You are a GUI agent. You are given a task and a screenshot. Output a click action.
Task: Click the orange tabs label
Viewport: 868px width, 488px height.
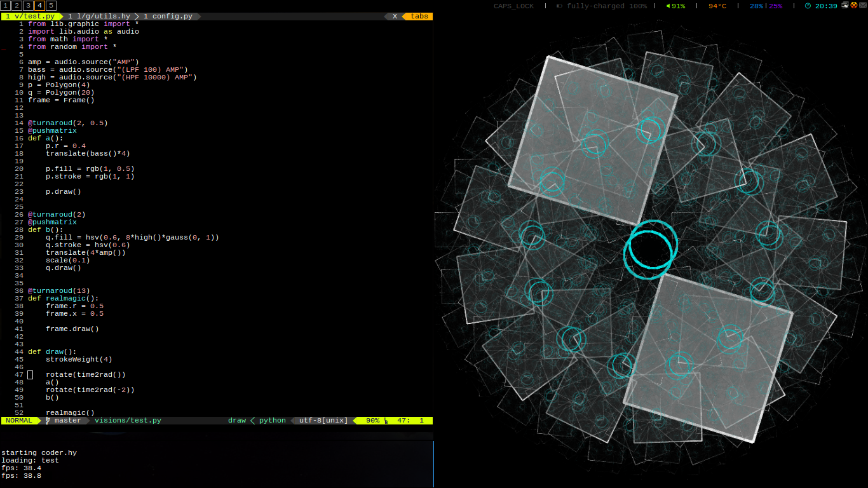(x=419, y=16)
